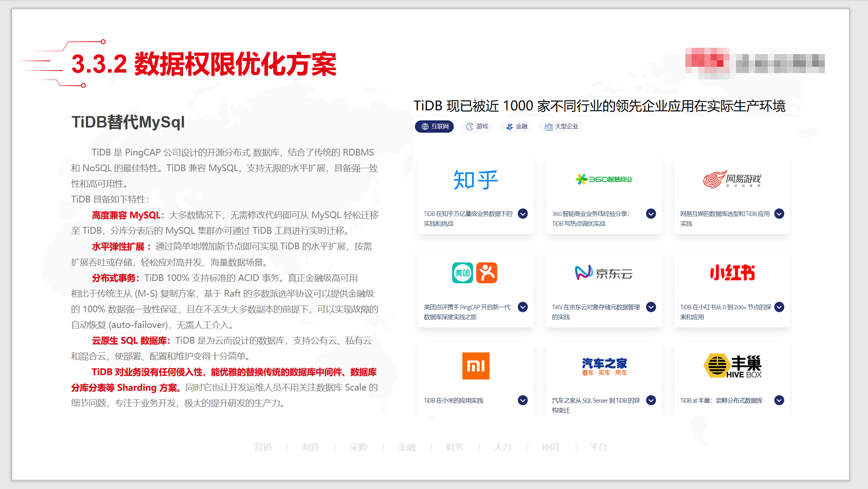Open 'TiDB at 丰巢' article link

click(x=721, y=401)
